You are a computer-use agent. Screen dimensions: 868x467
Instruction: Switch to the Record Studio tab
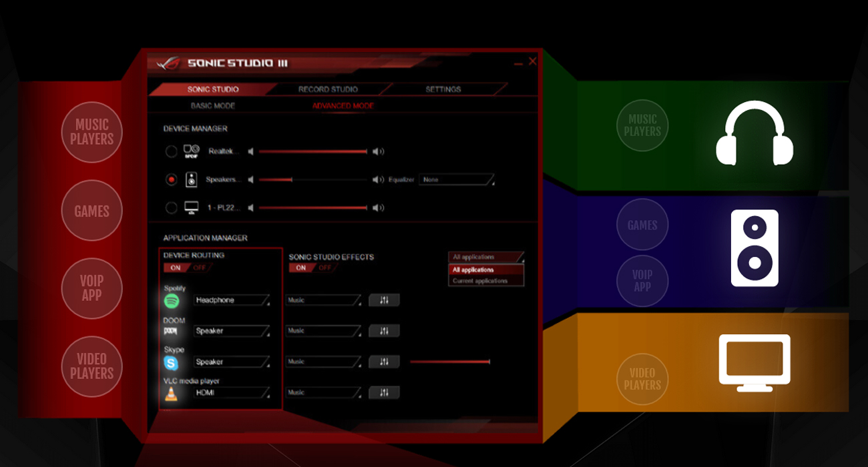pos(328,89)
